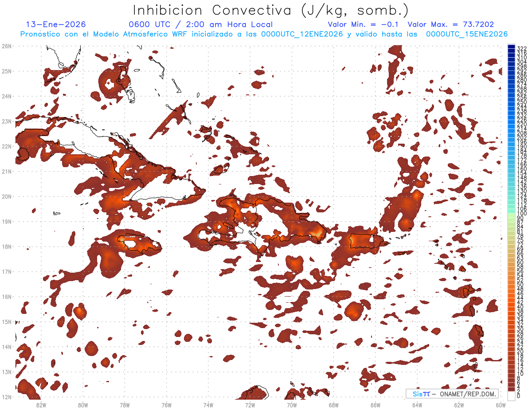The height and width of the screenshot is (411, 532).
Task: Click the color scale value 0
Action: coord(519,396)
